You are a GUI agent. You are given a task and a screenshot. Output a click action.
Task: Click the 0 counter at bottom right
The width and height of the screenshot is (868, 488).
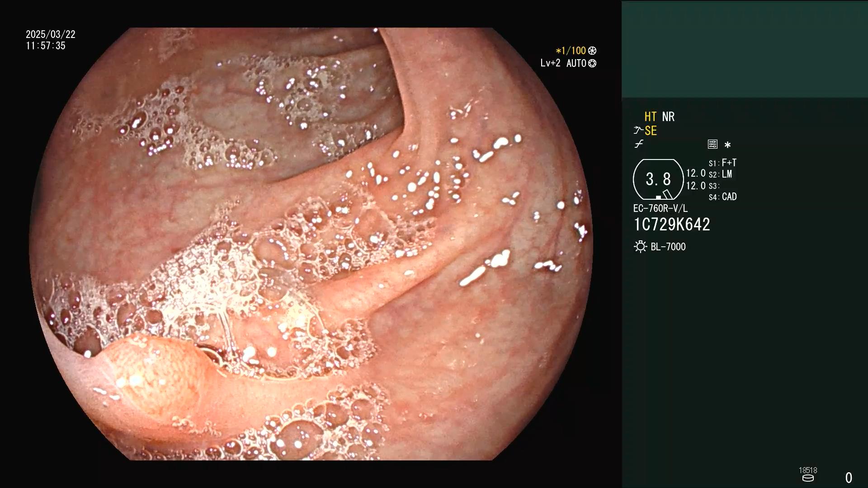849,478
